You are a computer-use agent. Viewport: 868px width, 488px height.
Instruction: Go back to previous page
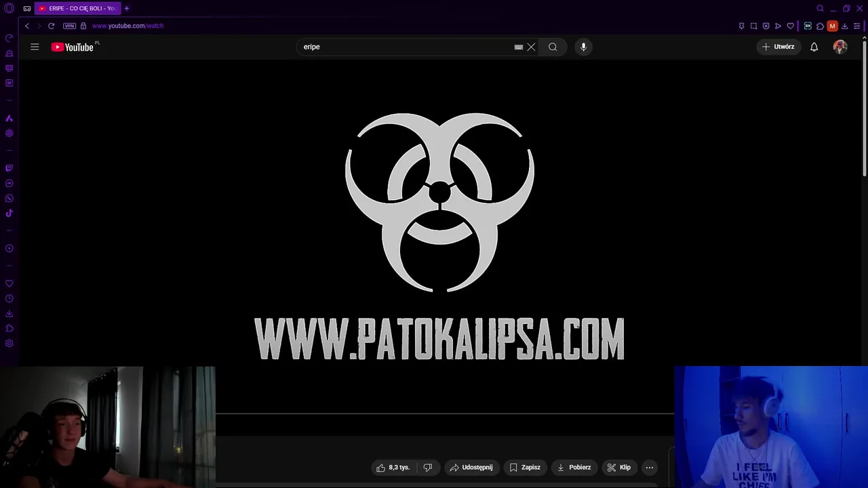27,26
